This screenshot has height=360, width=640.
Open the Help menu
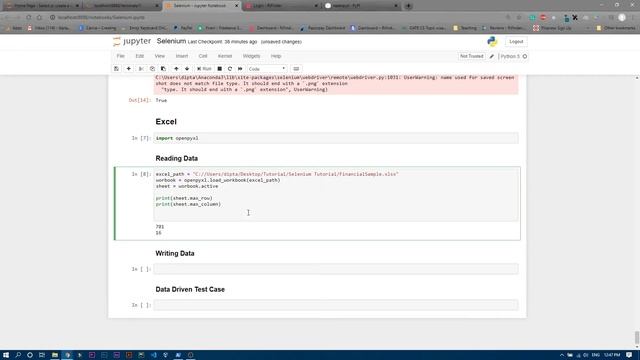[x=276, y=56]
